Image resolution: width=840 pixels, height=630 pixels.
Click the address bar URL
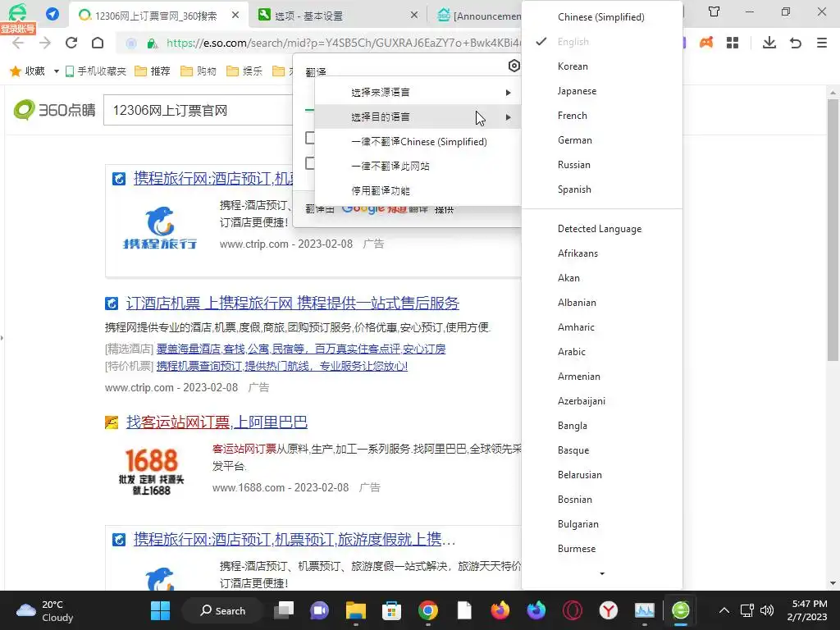coord(343,43)
